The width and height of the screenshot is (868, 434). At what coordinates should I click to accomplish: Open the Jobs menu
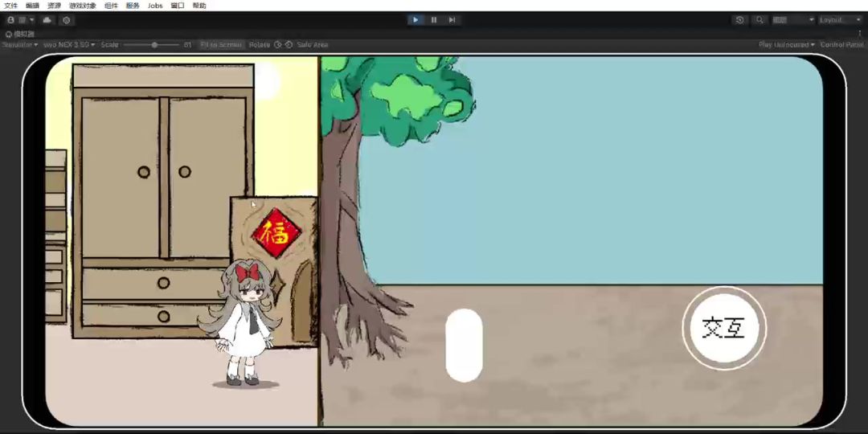(155, 6)
